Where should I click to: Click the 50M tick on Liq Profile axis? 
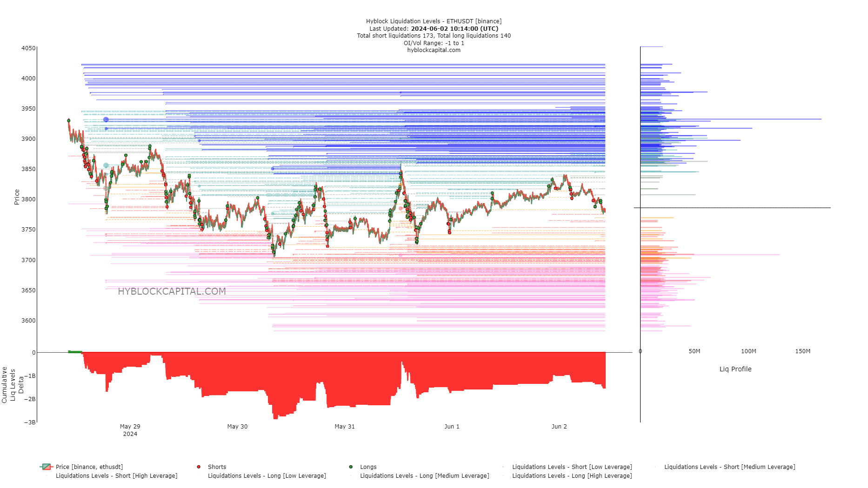pos(694,351)
